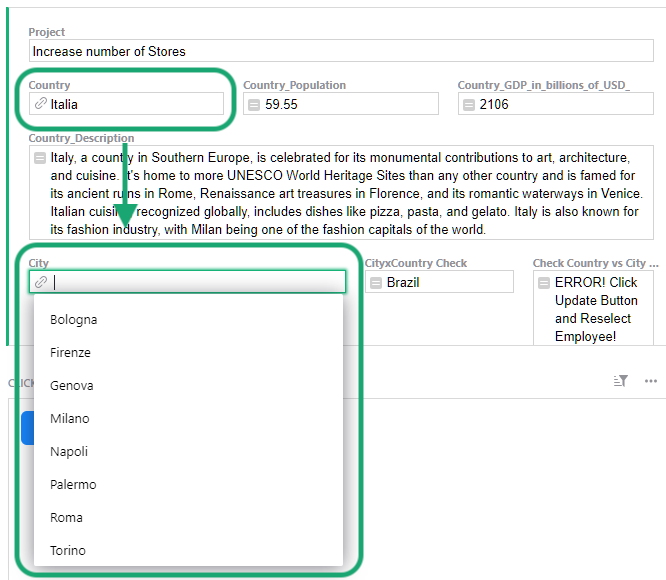Click formula icon in Country_Population field

pyautogui.click(x=254, y=104)
